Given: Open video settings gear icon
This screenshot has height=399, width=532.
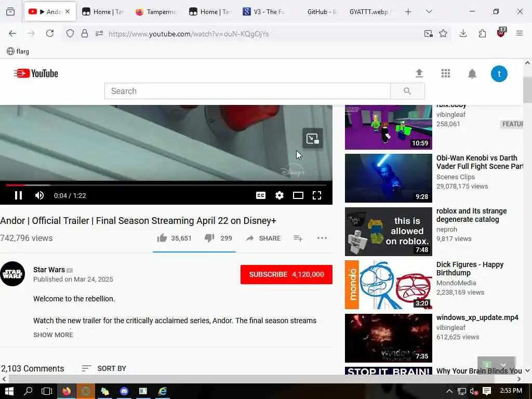Looking at the screenshot, I should click(x=279, y=195).
